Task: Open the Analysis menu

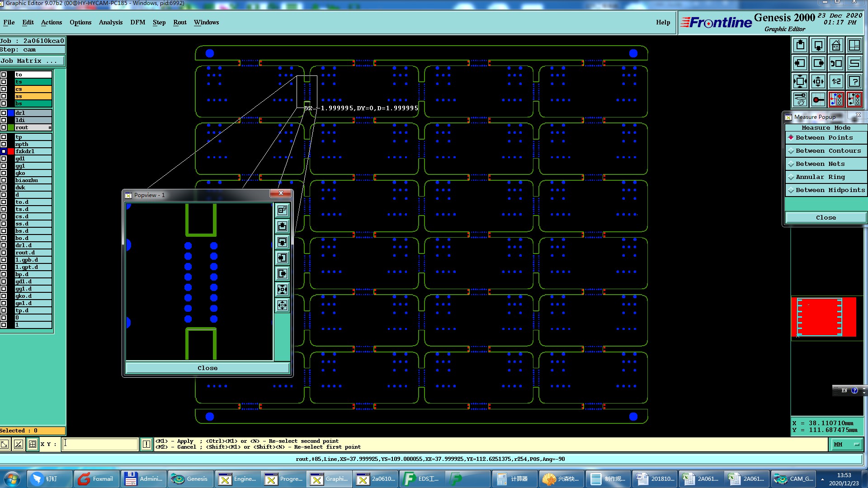Action: click(x=110, y=22)
